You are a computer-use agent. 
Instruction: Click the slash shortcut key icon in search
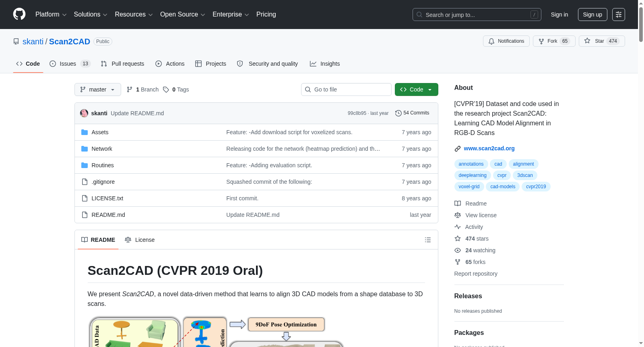pos(534,15)
